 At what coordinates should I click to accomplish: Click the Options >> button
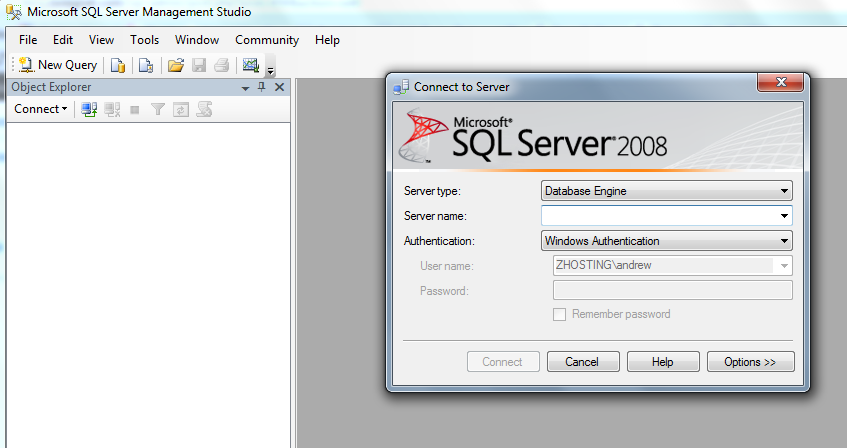point(750,362)
